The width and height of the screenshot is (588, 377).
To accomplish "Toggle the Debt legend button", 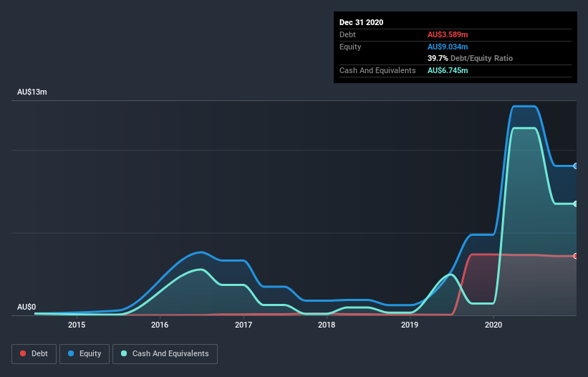I will pos(34,354).
